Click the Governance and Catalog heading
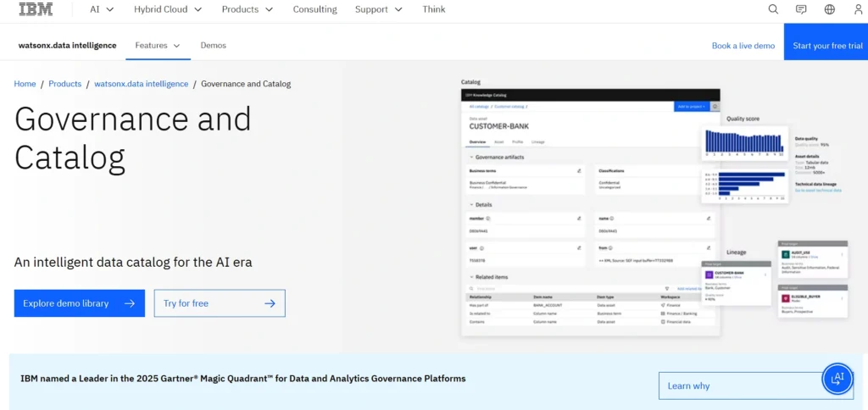 pyautogui.click(x=133, y=137)
